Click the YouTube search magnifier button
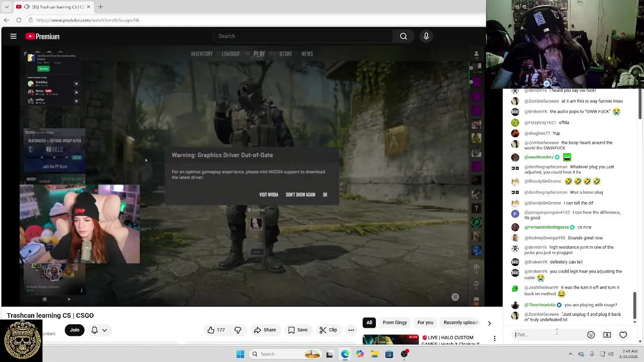 click(x=404, y=36)
